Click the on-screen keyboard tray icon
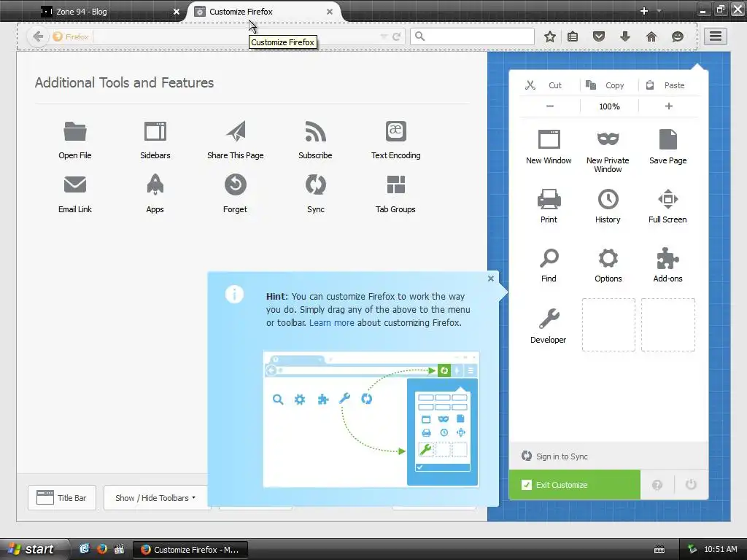This screenshot has width=747, height=560. click(659, 550)
